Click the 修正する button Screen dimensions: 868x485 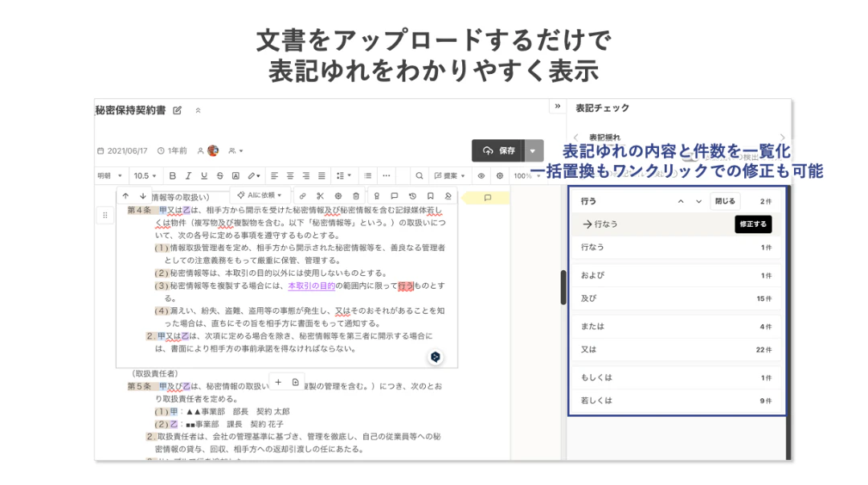[x=752, y=224]
